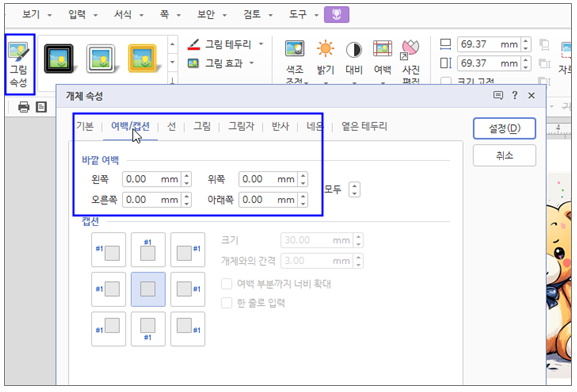Click the 대비 contrast icon
The width and height of the screenshot is (577, 392).
click(x=354, y=49)
